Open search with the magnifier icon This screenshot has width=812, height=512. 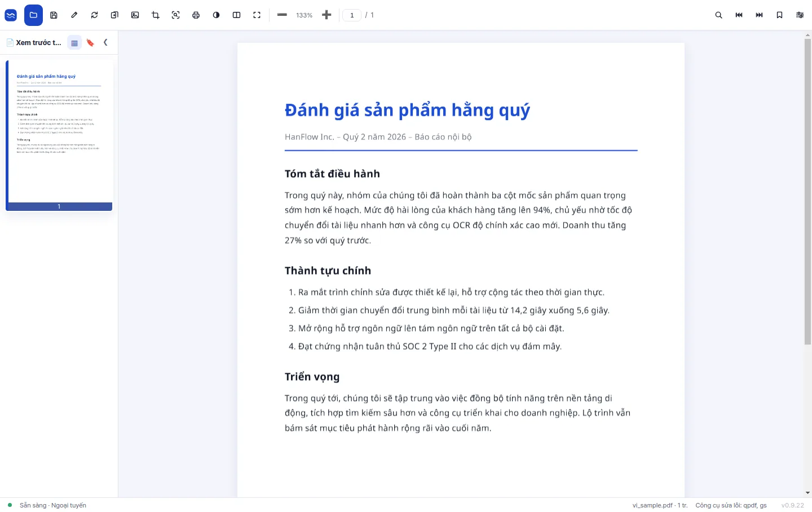(x=718, y=15)
